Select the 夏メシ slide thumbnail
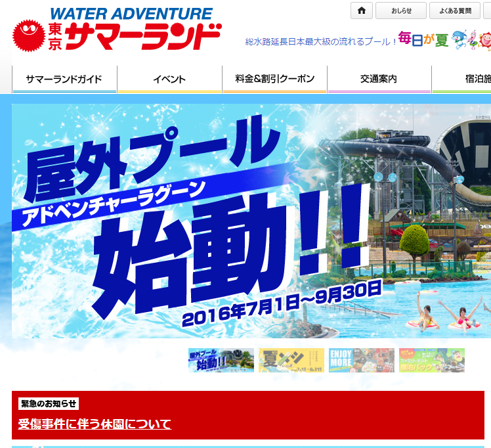The height and width of the screenshot is (448, 491). tap(291, 360)
